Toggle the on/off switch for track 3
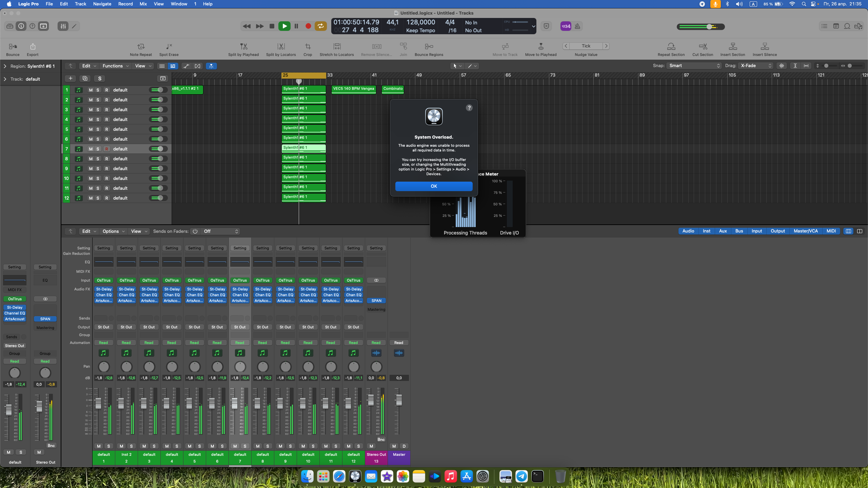The width and height of the screenshot is (868, 488). point(158,109)
